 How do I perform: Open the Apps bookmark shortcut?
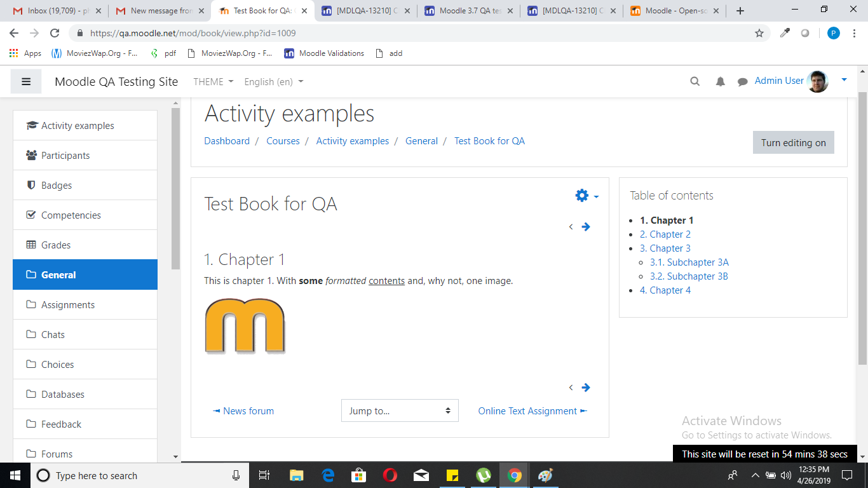click(x=25, y=53)
